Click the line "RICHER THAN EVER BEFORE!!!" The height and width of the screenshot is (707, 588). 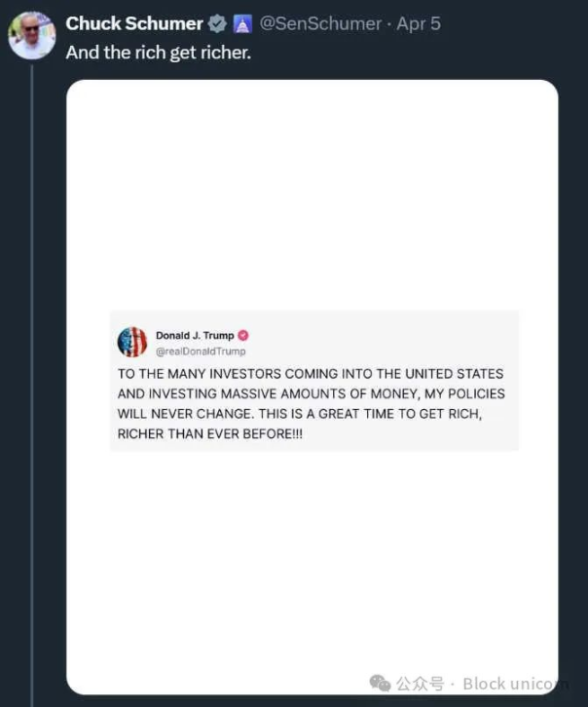tap(209, 433)
